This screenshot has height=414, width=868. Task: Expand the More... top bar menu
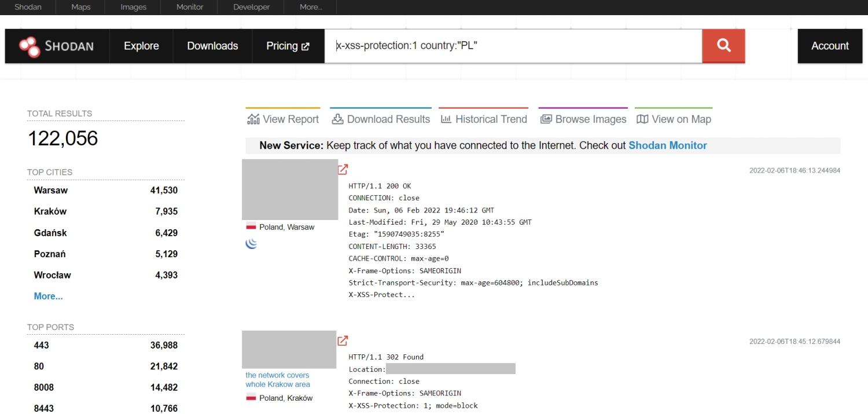pyautogui.click(x=311, y=7)
